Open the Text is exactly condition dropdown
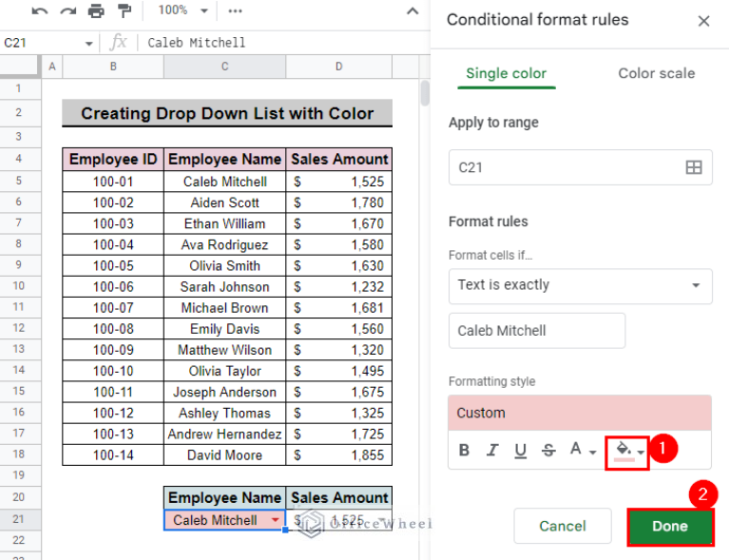This screenshot has width=729, height=560. (x=580, y=285)
